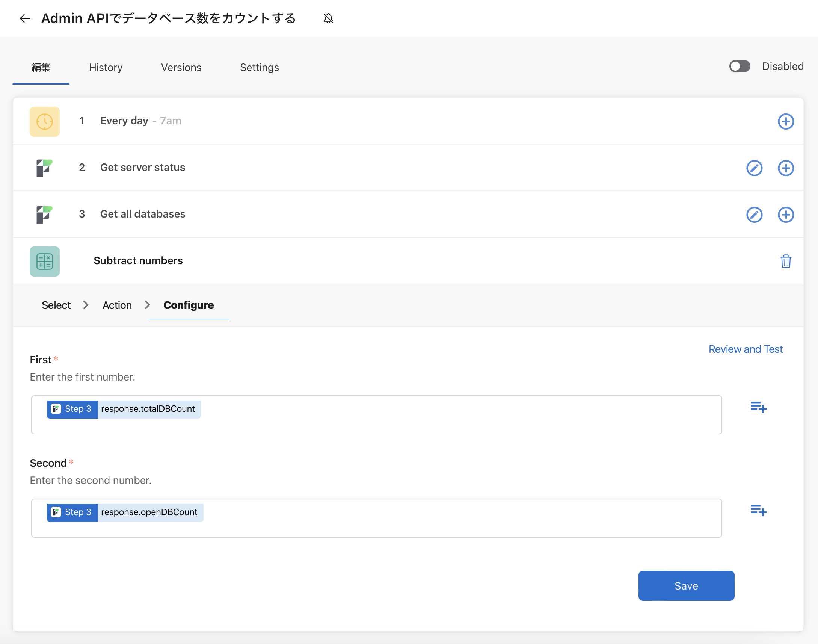Click the Step 3 badge on response.openDBCount

[x=72, y=512]
